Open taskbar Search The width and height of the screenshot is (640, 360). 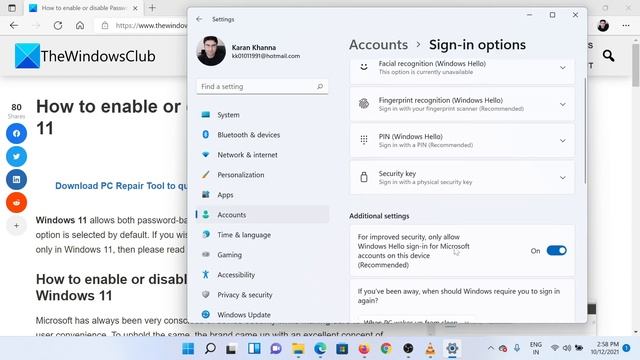tap(210, 349)
